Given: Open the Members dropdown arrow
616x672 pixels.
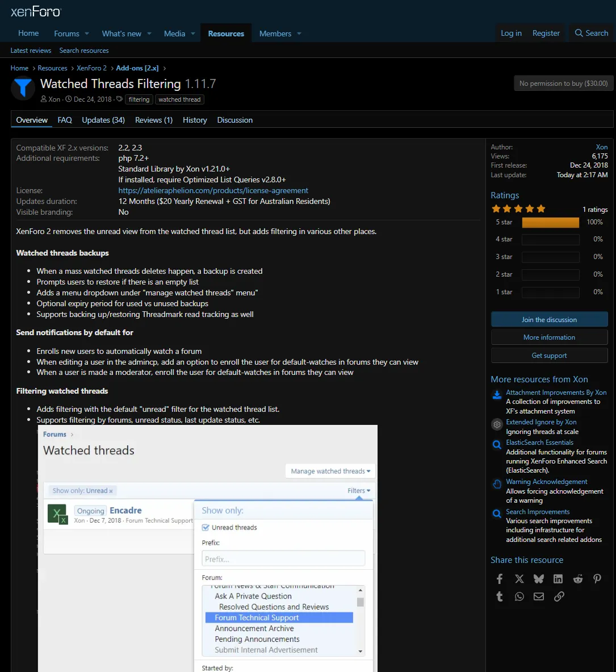Looking at the screenshot, I should coord(299,34).
